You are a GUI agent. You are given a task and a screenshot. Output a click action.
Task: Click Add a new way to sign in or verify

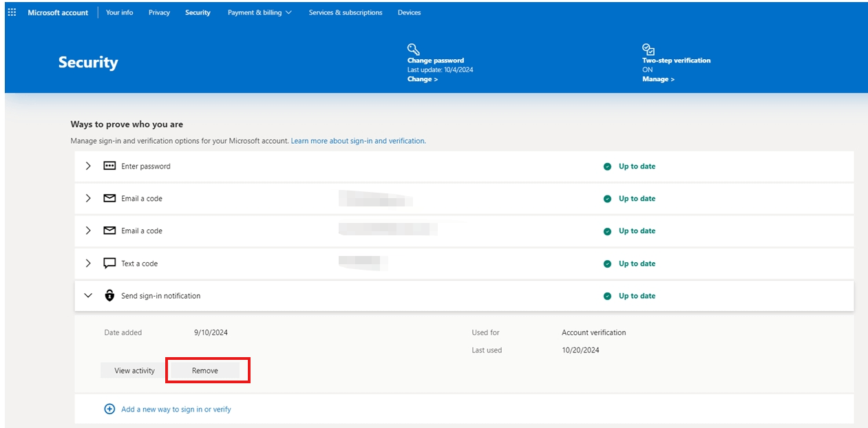tap(176, 409)
